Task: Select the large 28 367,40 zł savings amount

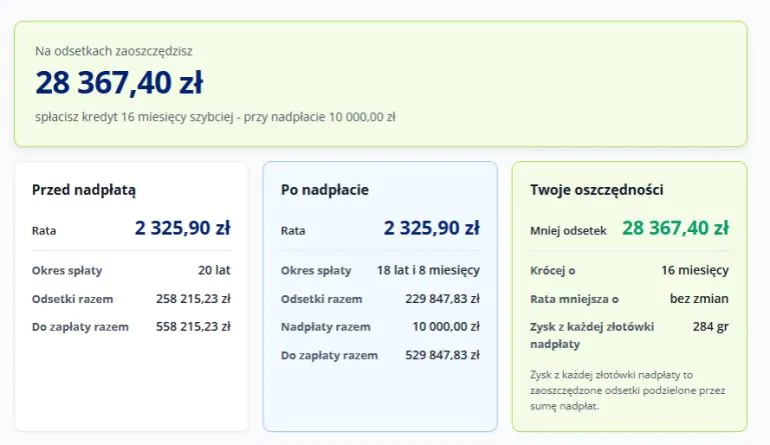Action: click(x=119, y=82)
